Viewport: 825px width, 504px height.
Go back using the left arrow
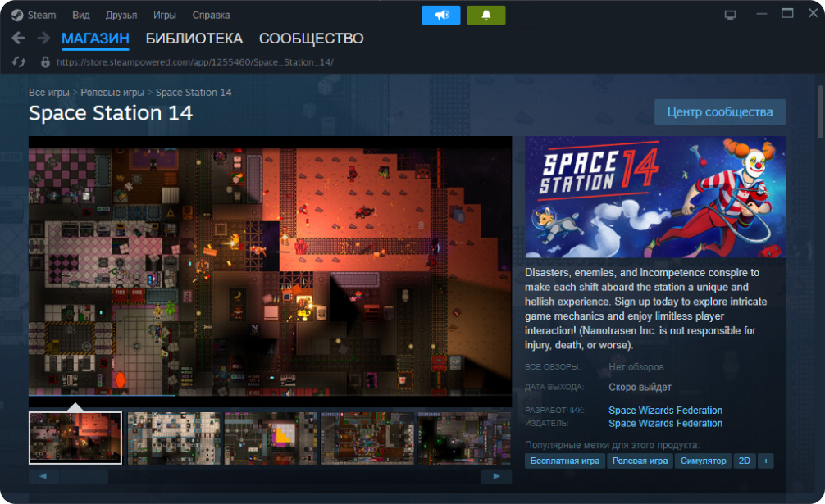[18, 39]
